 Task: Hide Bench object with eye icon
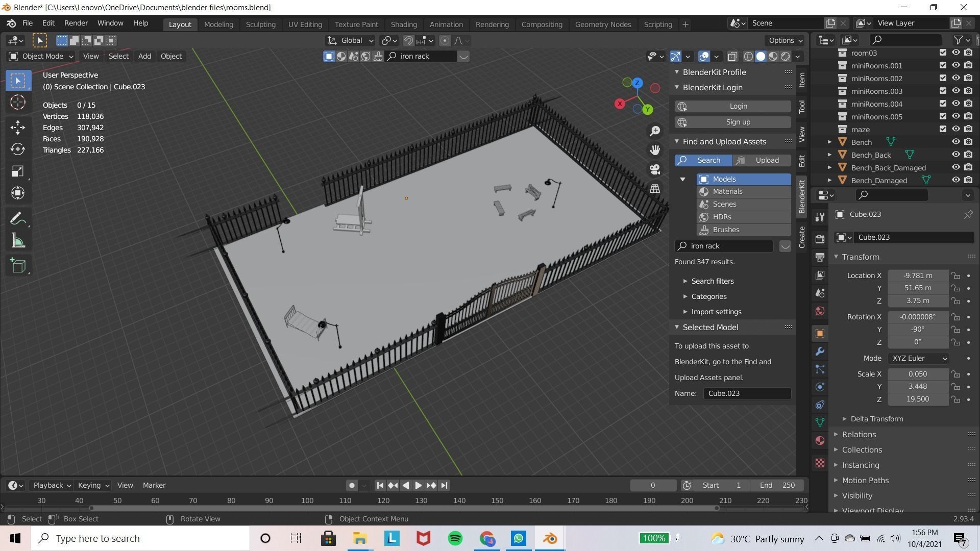956,142
